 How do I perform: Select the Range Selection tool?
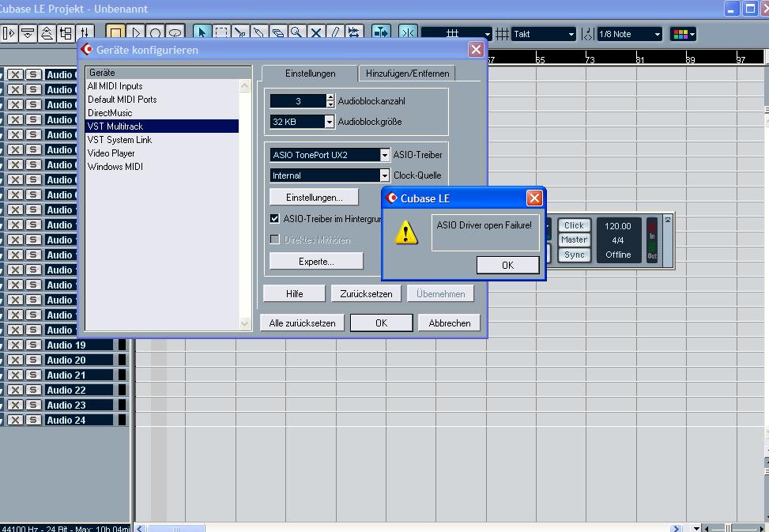221,33
